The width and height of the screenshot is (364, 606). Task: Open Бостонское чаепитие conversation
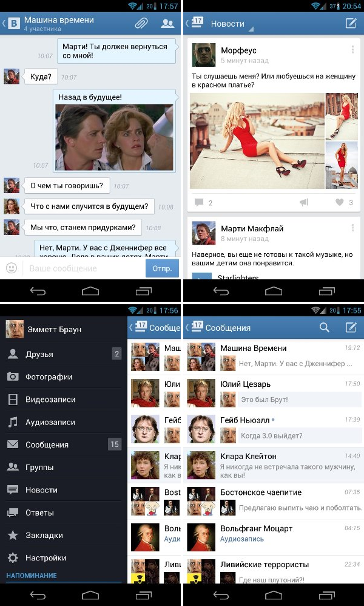(x=274, y=502)
